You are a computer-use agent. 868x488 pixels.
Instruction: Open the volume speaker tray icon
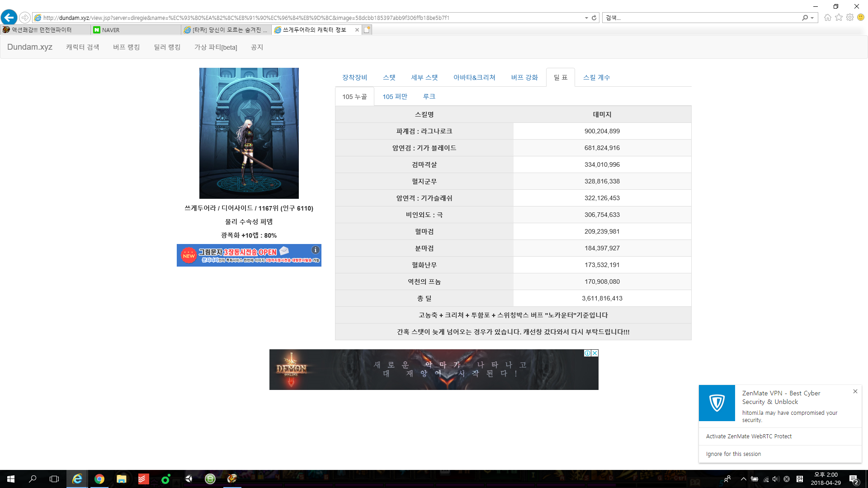click(x=776, y=479)
